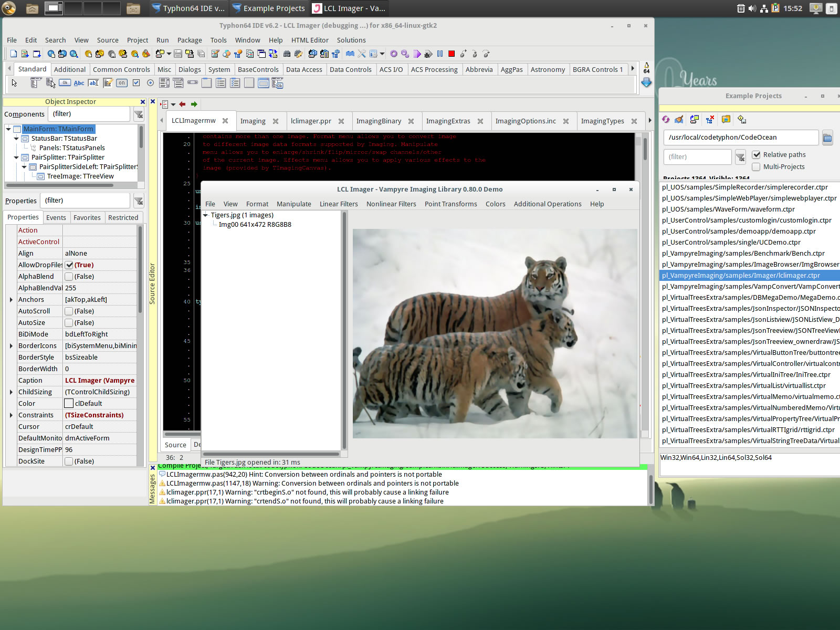Click the volume icon in system tray
The height and width of the screenshot is (630, 840).
(x=752, y=8)
